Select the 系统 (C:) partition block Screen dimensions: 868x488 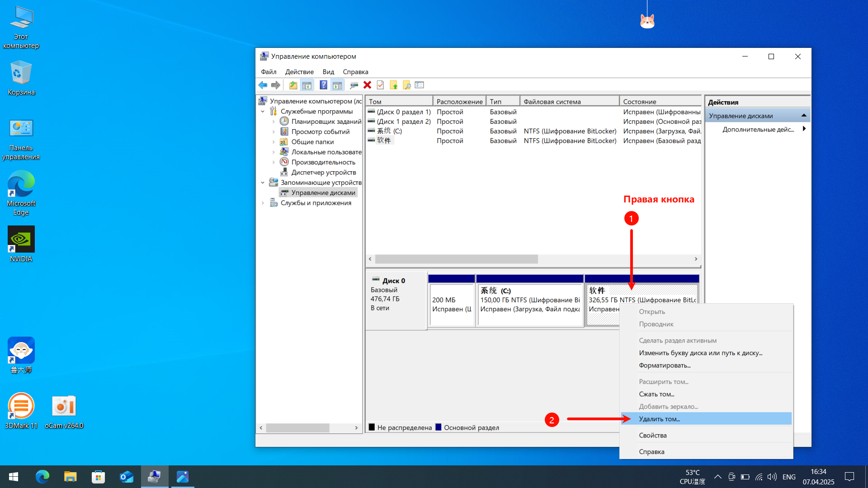[x=529, y=304]
